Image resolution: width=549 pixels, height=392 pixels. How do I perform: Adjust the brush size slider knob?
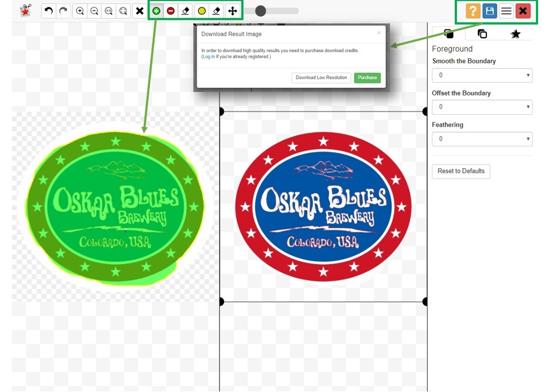pyautogui.click(x=260, y=11)
